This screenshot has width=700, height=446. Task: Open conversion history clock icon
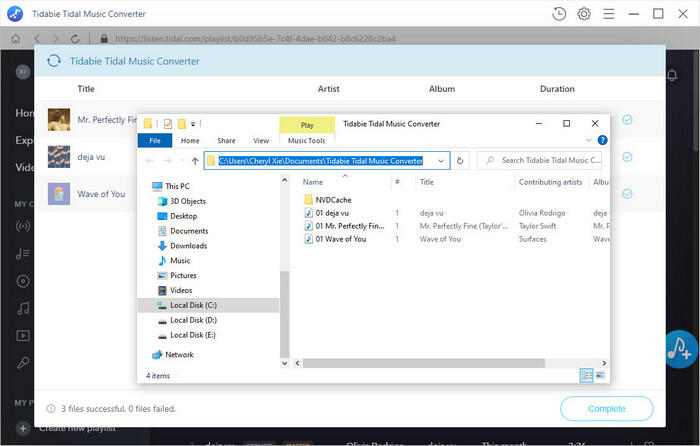click(559, 14)
